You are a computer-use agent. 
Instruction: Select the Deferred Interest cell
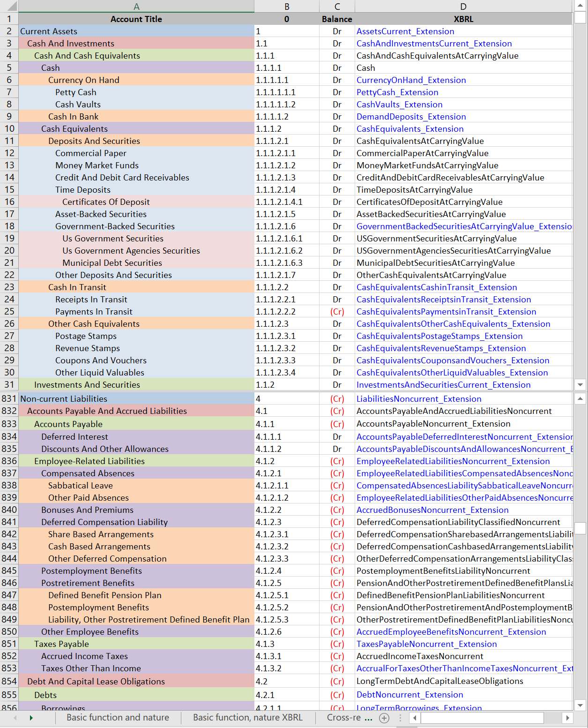[x=136, y=436]
